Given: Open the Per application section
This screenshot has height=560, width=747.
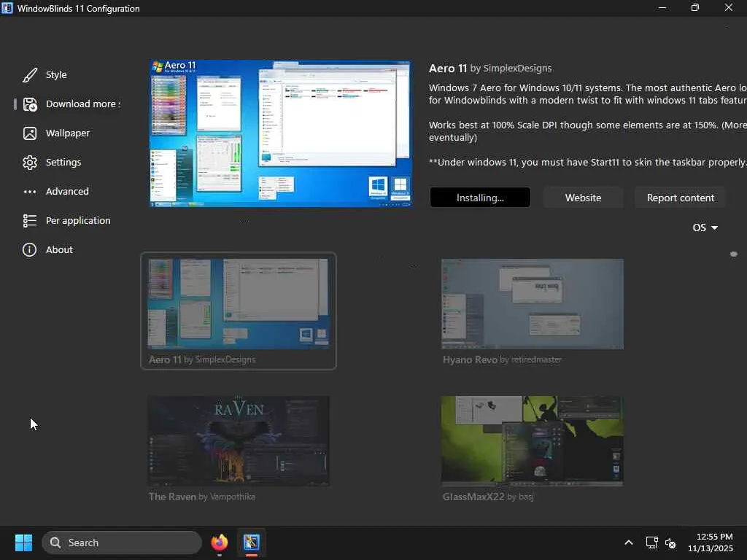Looking at the screenshot, I should coord(78,220).
